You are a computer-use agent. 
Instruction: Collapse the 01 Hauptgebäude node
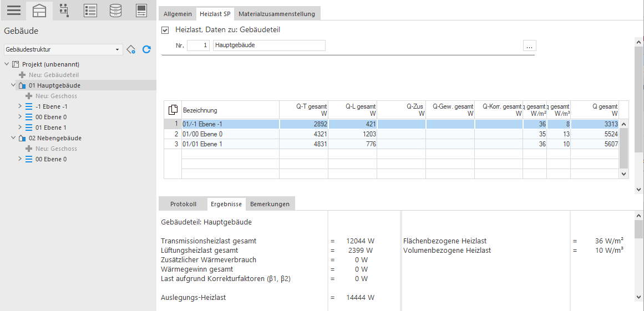[x=14, y=85]
